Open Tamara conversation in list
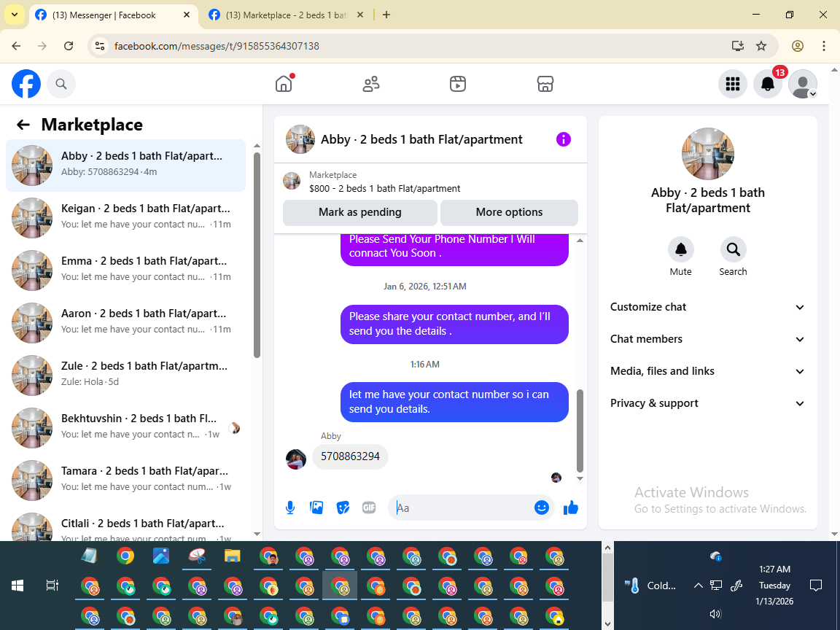The image size is (840, 630). point(126,481)
